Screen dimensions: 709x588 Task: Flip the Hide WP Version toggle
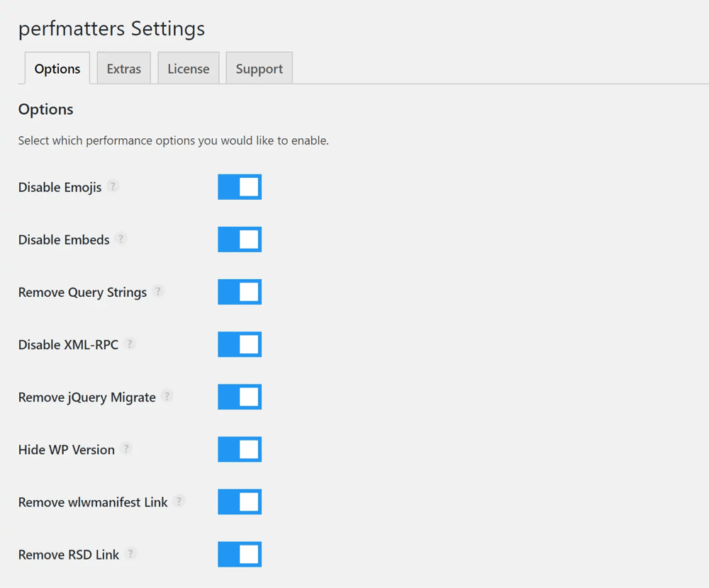(240, 449)
